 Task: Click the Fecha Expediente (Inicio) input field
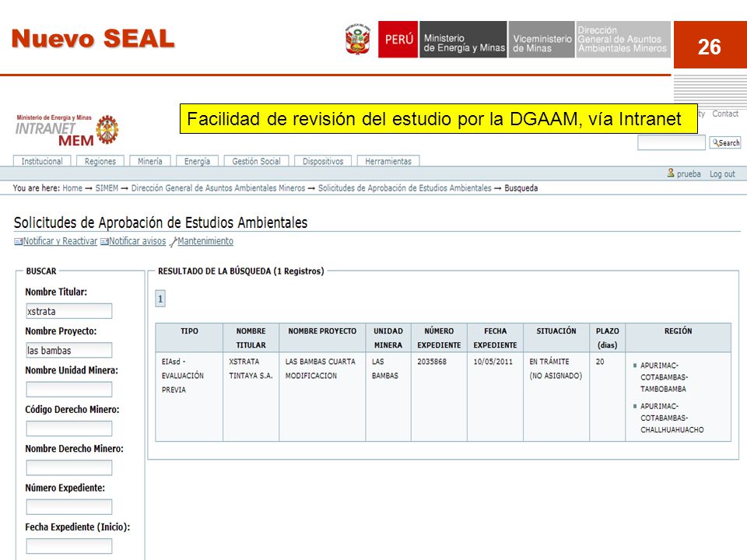69,546
